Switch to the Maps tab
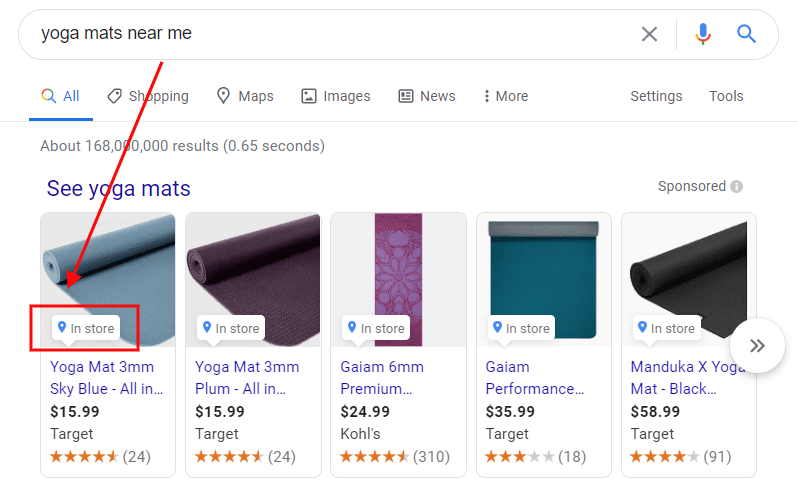 coord(245,96)
